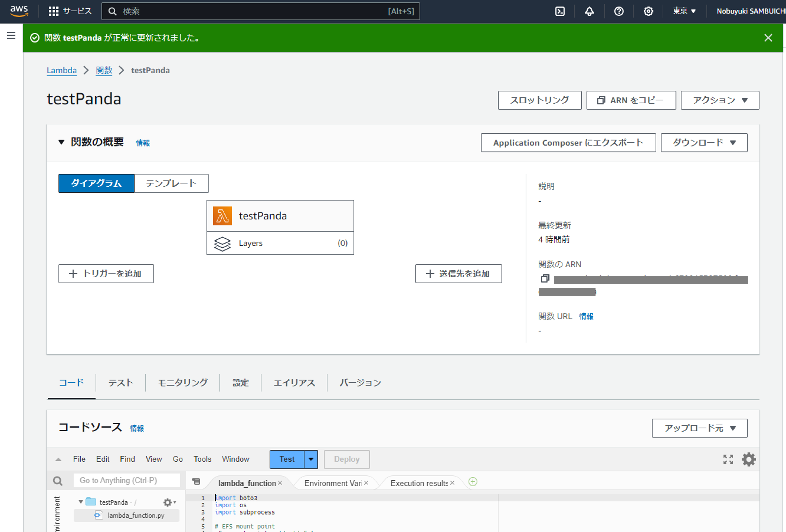Click ARN をコピー button
The height and width of the screenshot is (532, 786).
(x=631, y=100)
